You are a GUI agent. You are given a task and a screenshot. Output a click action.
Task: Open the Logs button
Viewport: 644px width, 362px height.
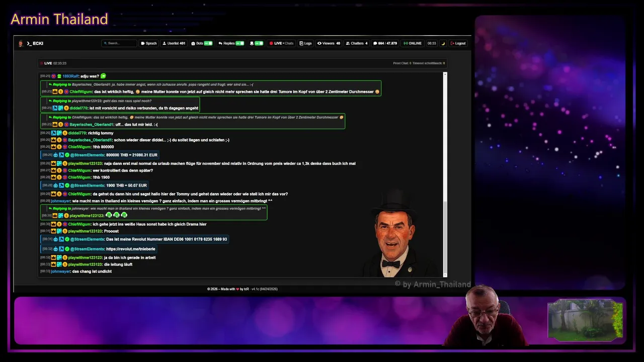[x=306, y=43]
